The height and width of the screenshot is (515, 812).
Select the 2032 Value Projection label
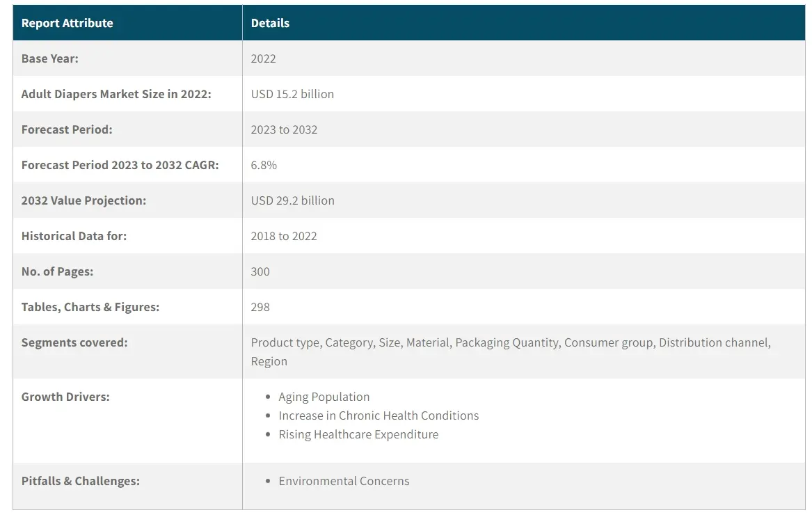pos(83,200)
